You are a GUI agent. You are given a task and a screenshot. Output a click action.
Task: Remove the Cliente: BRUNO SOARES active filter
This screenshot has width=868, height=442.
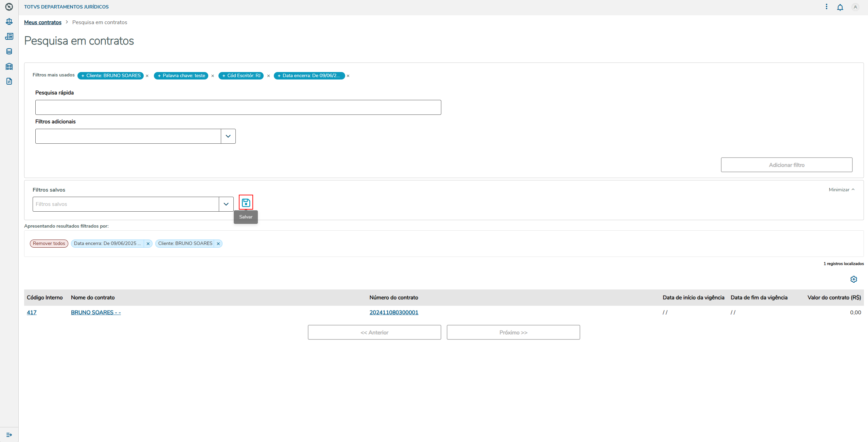(x=218, y=244)
